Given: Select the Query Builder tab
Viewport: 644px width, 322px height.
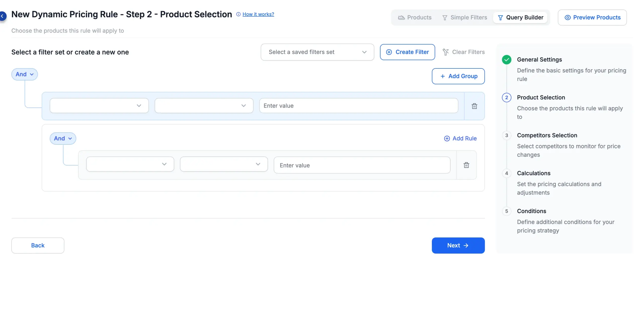Looking at the screenshot, I should pos(520,18).
